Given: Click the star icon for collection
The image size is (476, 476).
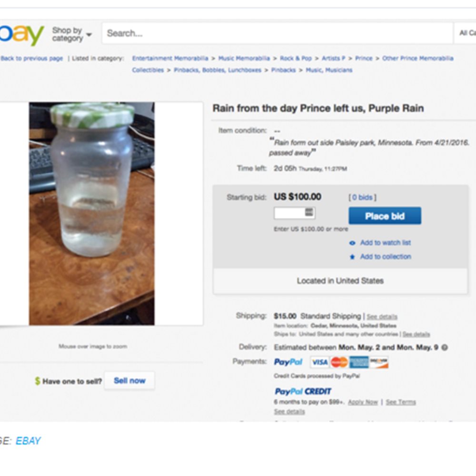Looking at the screenshot, I should (x=352, y=257).
